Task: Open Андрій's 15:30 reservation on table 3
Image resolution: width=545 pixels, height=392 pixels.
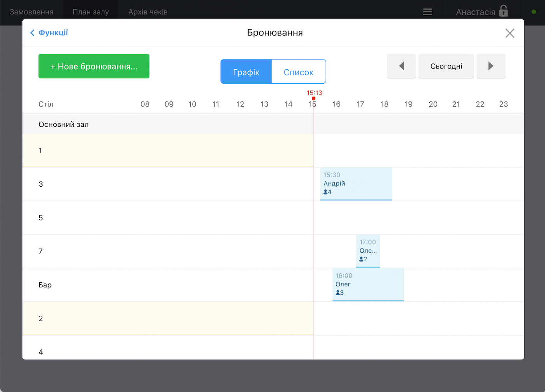Action: [356, 184]
